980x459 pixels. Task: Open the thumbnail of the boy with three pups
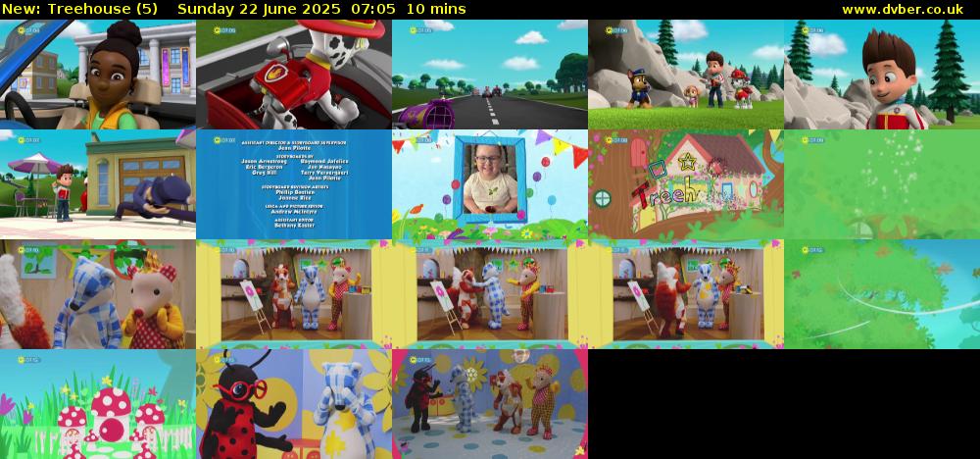tap(686, 75)
